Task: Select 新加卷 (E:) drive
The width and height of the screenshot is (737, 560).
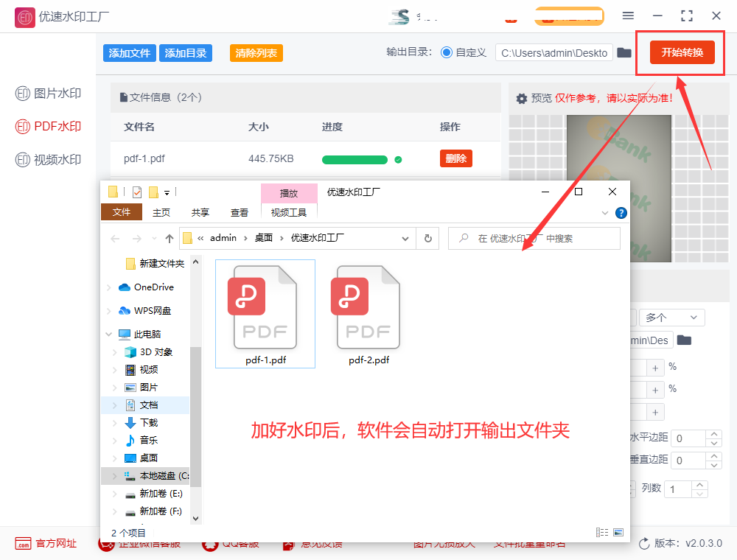Action: point(154,493)
